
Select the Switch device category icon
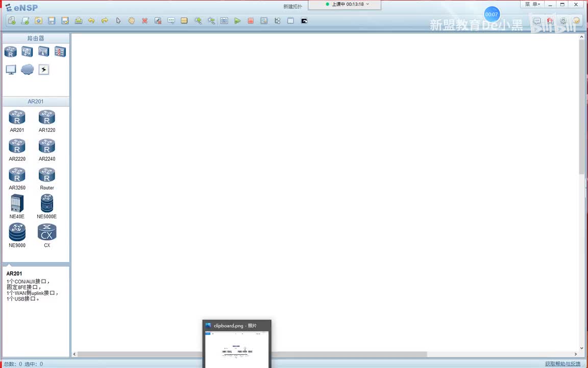[x=27, y=52]
